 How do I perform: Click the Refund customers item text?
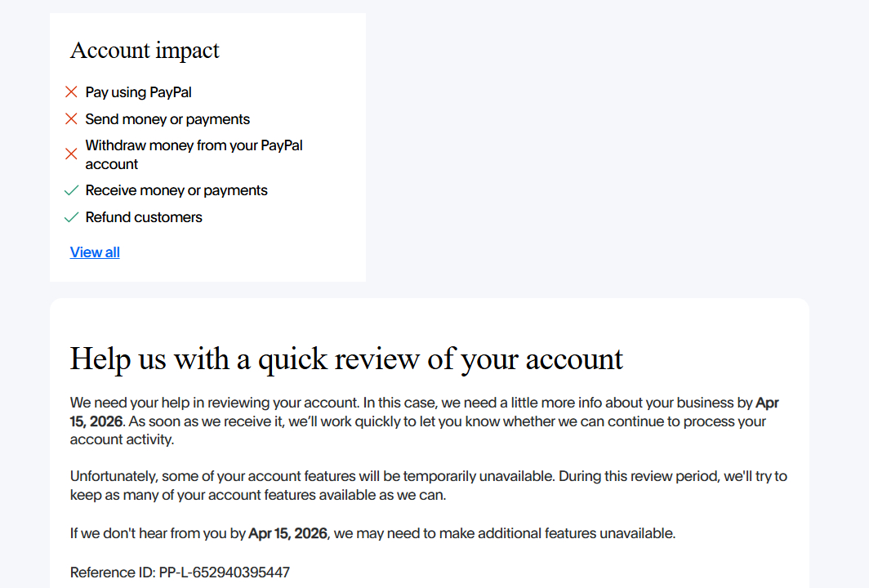144,217
